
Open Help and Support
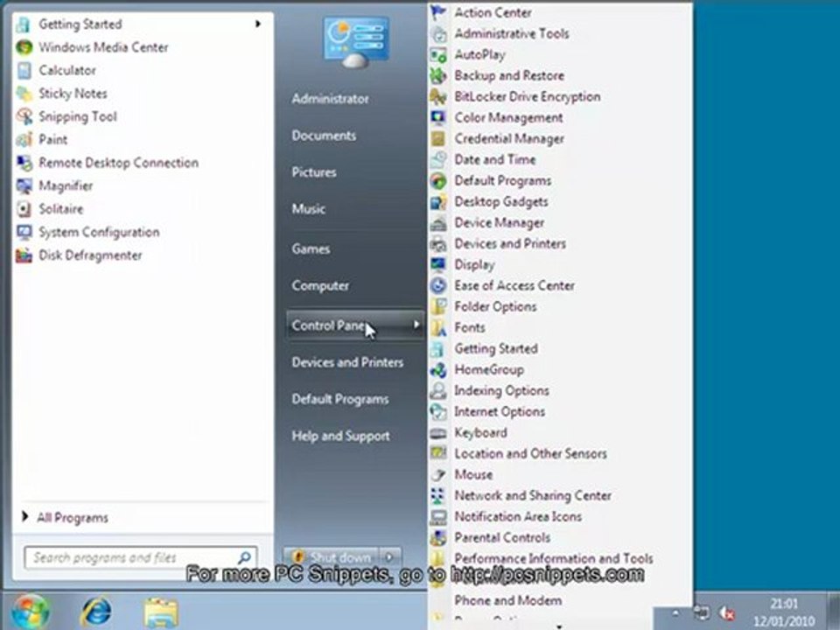tap(340, 436)
